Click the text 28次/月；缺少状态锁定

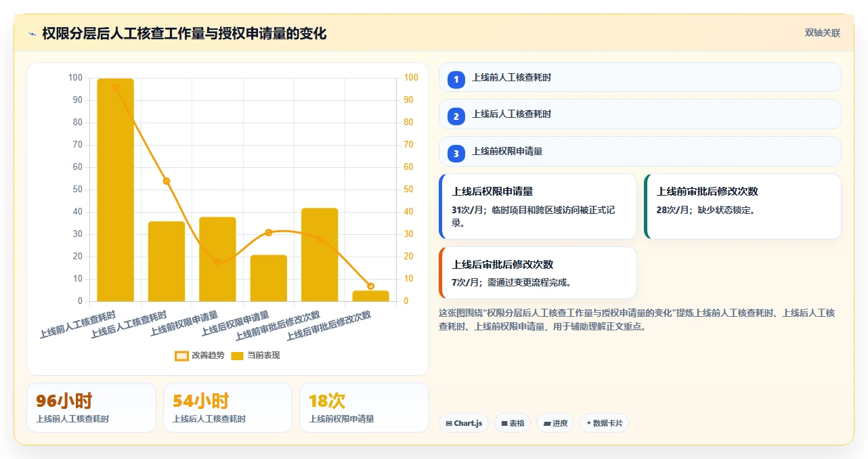tap(706, 210)
